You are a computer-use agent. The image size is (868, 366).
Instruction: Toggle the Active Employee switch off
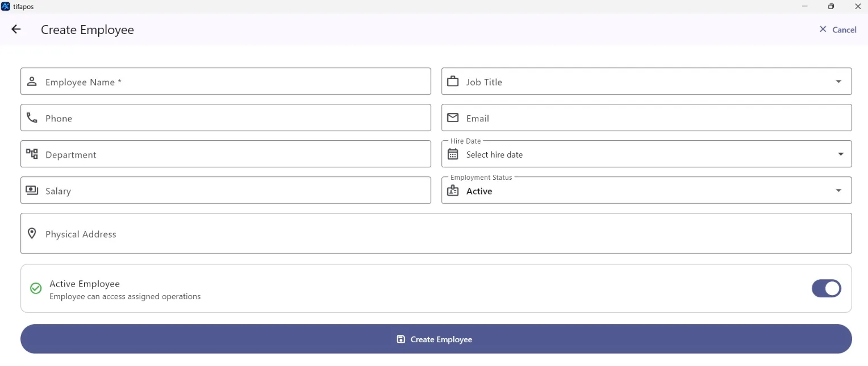click(x=826, y=288)
